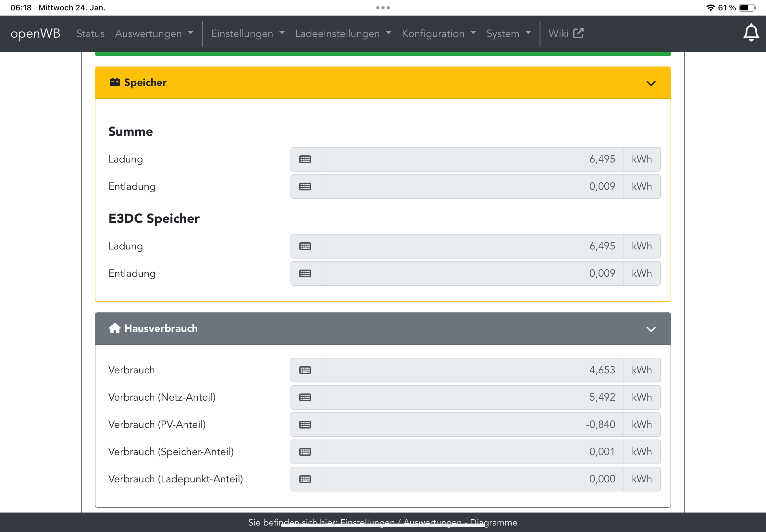Collapse the Hausverbrauch section chevron
Image resolution: width=766 pixels, height=532 pixels.
coord(651,329)
